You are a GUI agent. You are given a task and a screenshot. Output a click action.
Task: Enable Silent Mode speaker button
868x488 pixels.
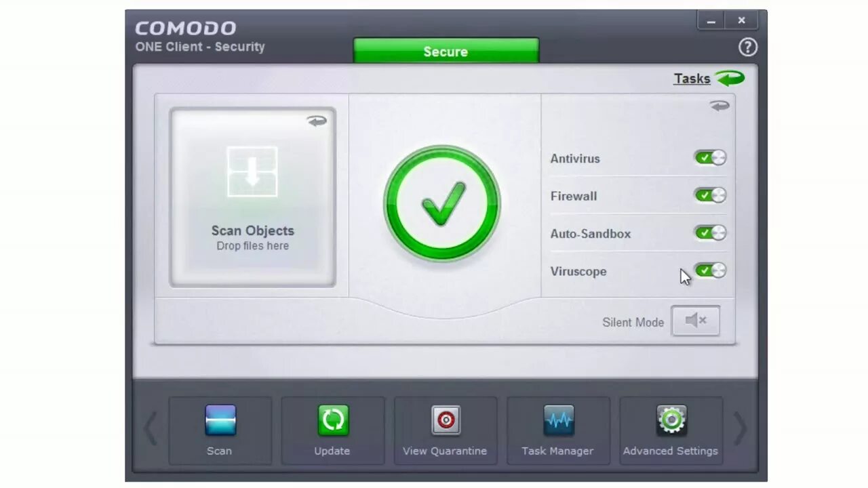point(696,321)
